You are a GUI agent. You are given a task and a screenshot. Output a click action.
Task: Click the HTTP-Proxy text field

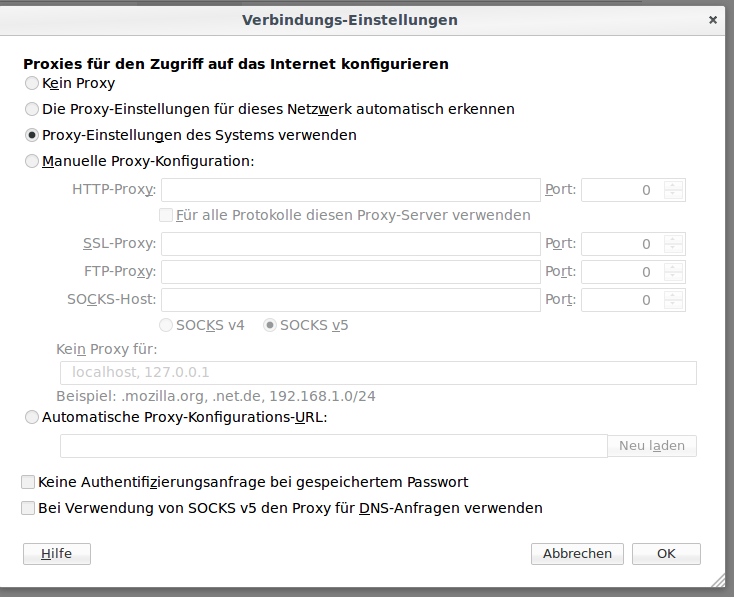tap(351, 190)
